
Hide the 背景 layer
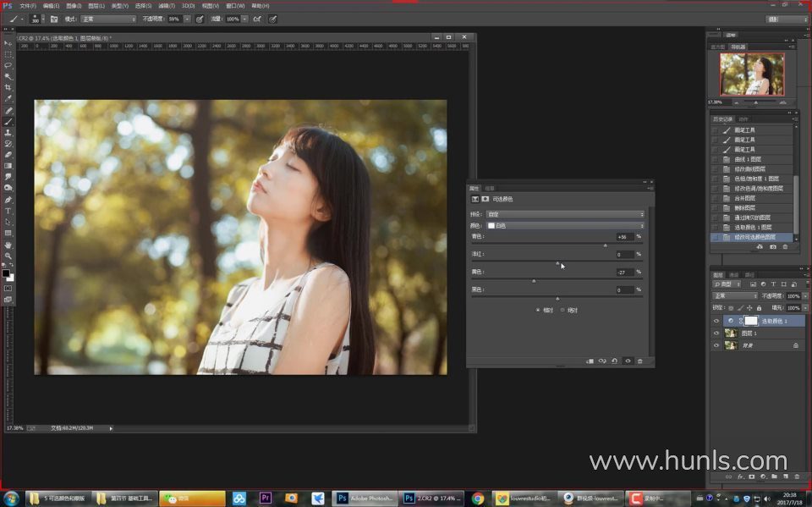[716, 345]
